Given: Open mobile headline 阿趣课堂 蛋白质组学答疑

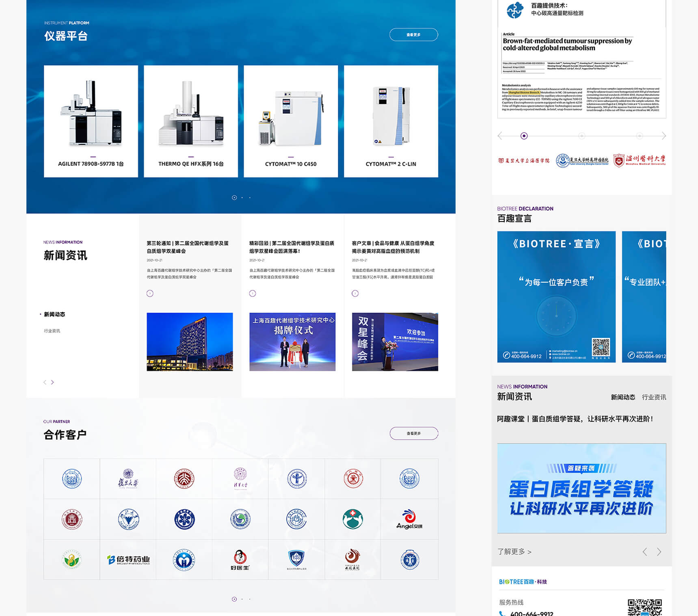Looking at the screenshot, I should coord(575,419).
